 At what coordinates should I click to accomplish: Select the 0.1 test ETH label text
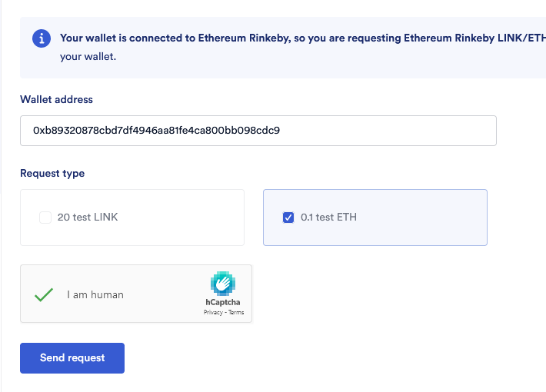tap(328, 218)
